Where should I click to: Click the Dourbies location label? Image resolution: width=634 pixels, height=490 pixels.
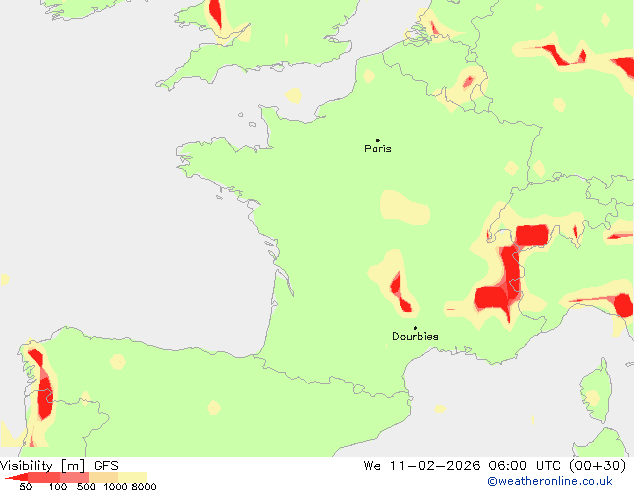click(415, 336)
